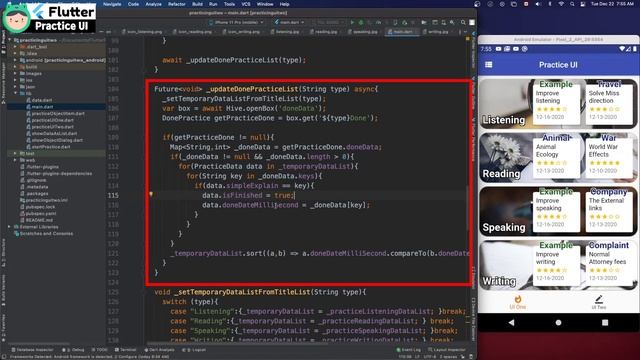The width and height of the screenshot is (640, 360).
Task: Open the Database Inspector tool window
Action: tap(32, 350)
